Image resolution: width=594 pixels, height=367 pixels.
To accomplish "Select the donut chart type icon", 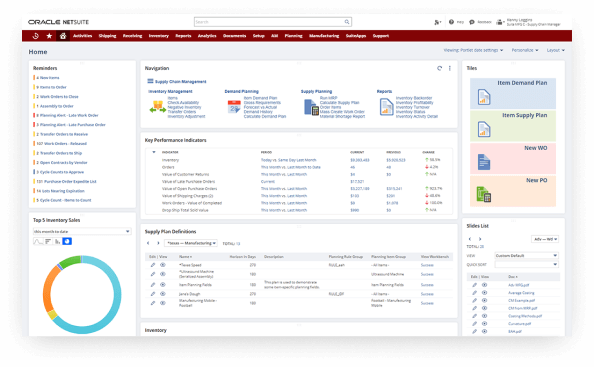I will click(x=67, y=241).
